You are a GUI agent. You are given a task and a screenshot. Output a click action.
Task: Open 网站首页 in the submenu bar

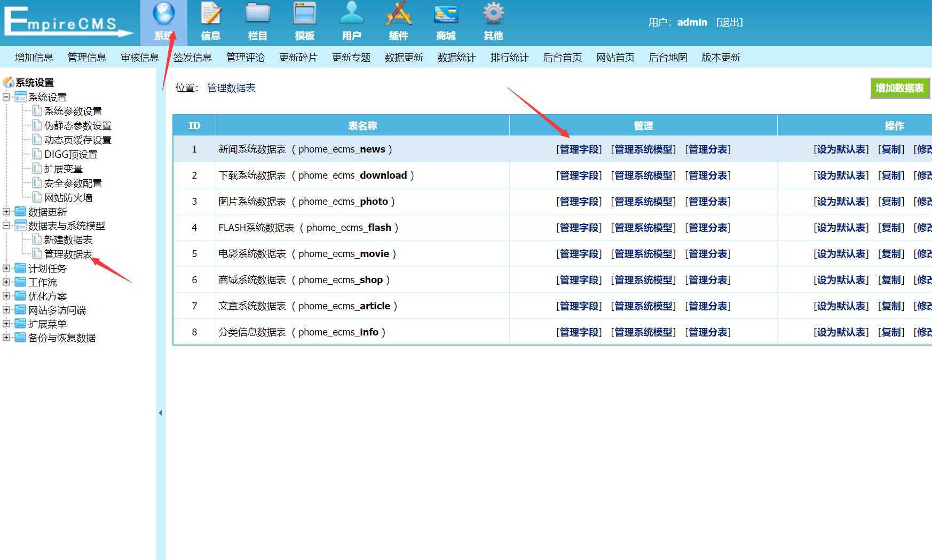(x=615, y=57)
